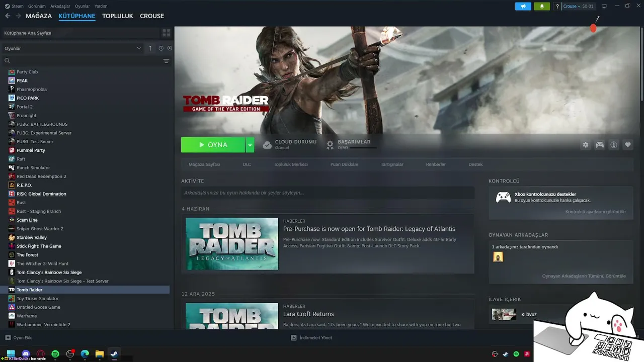Screen dimensions: 644x362
Task: Open the question mark help icon
Action: click(557, 6)
